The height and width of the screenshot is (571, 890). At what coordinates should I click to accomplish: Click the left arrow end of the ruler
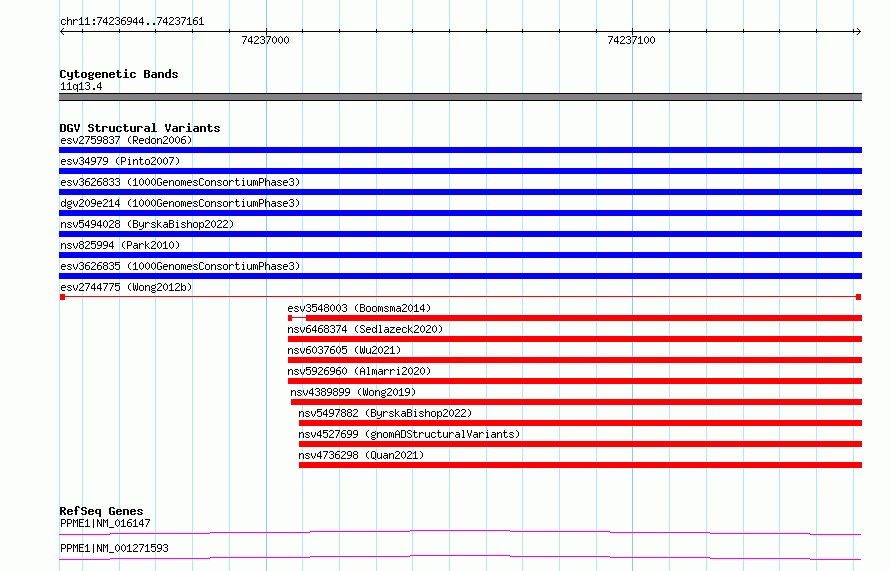(62, 32)
